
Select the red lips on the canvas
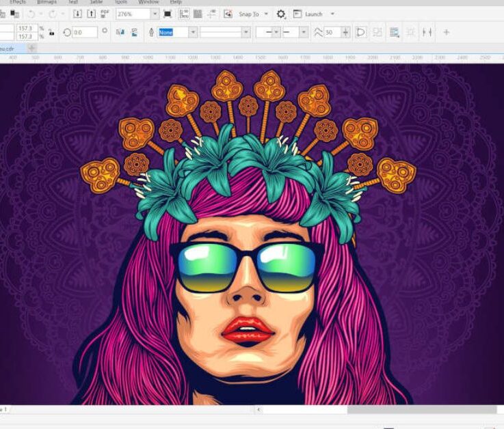(248, 330)
